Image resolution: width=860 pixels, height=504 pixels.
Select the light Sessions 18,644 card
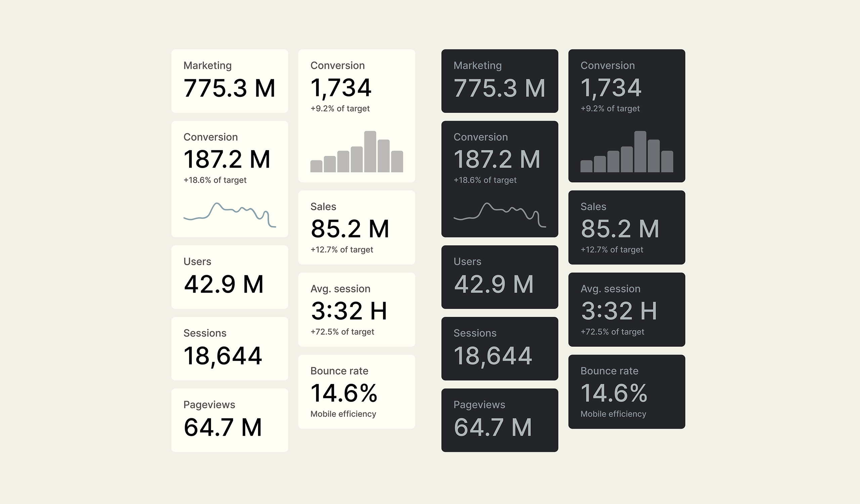[x=229, y=348]
